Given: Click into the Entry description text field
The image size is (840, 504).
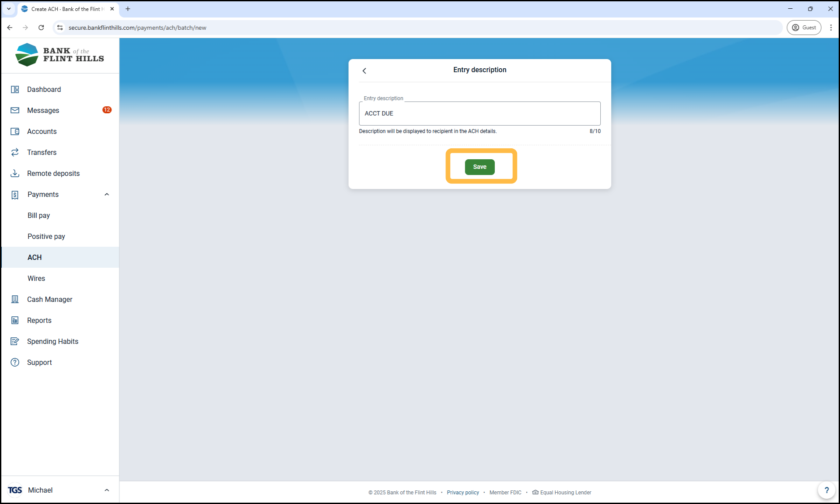Looking at the screenshot, I should (479, 113).
